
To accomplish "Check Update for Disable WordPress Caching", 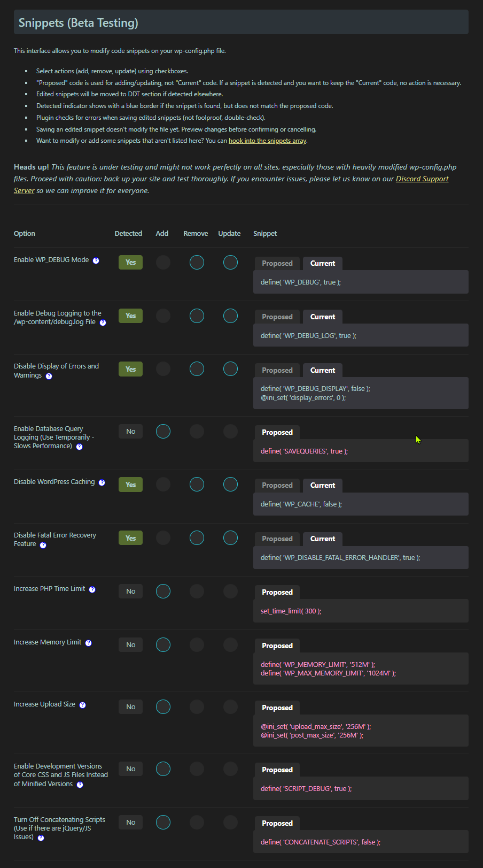I will (x=230, y=484).
